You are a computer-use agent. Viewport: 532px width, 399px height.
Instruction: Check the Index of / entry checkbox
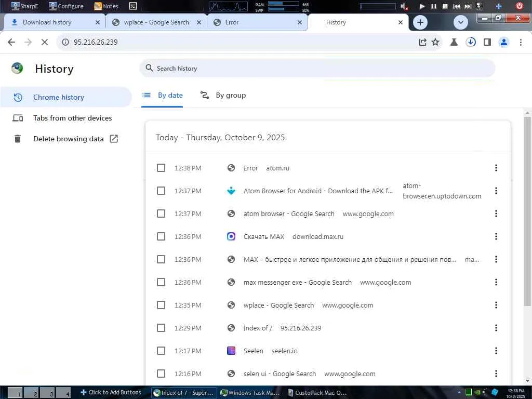[161, 328]
